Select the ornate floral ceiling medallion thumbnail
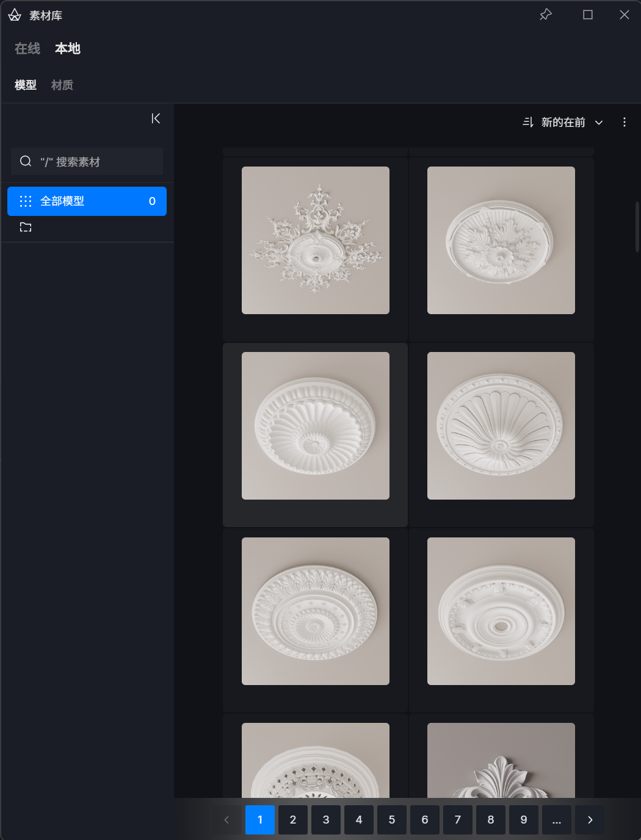This screenshot has height=840, width=641. 316,240
